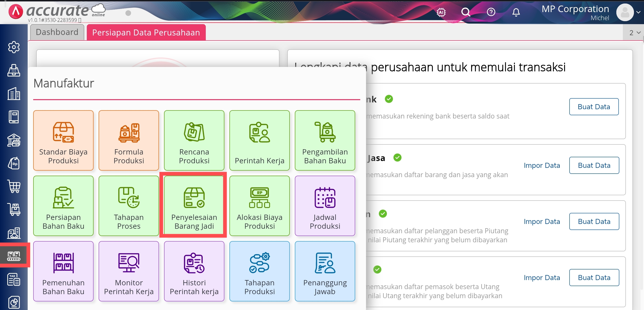Open Formula Produksi tile
This screenshot has height=310, width=644.
[x=129, y=140]
